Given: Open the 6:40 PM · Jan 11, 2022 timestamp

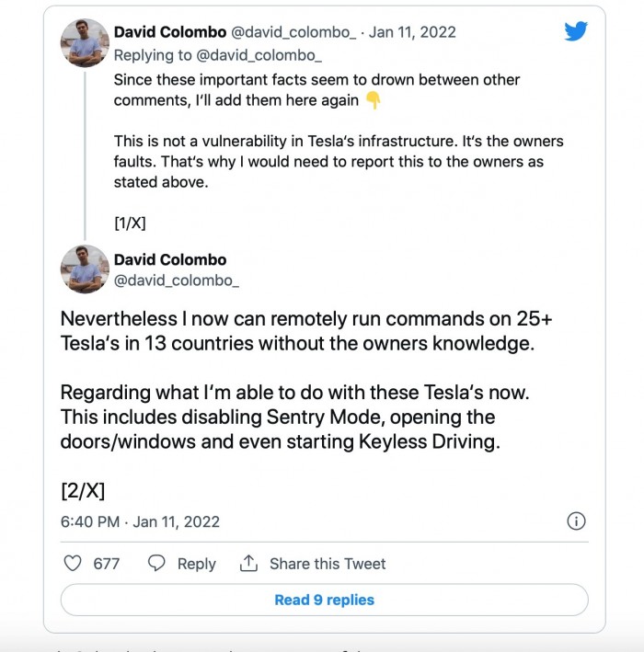Looking at the screenshot, I should point(140,521).
